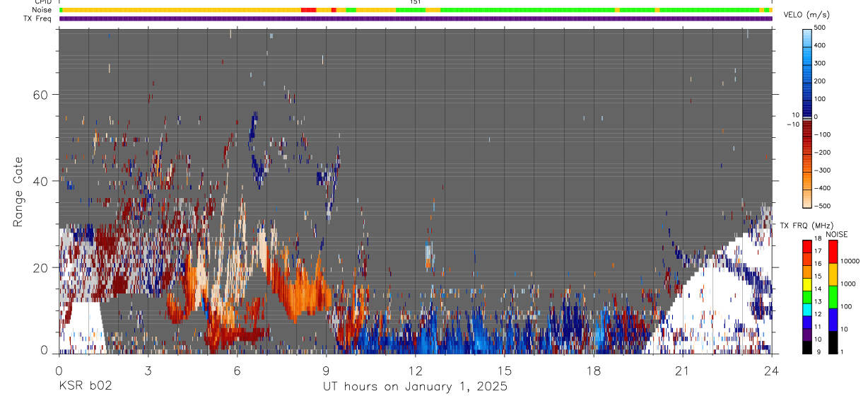Click the 60 tick on the Range Gate axis

pyautogui.click(x=40, y=94)
